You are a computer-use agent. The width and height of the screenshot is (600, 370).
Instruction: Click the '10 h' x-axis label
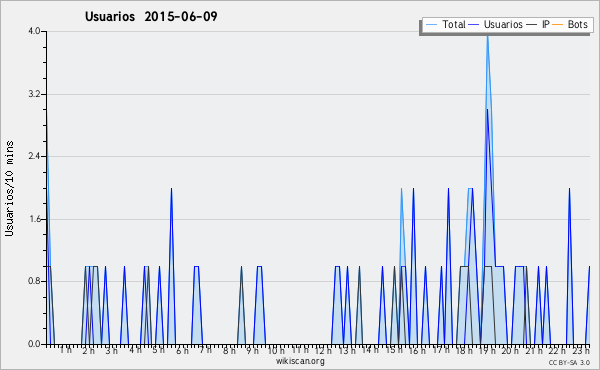pos(276,350)
